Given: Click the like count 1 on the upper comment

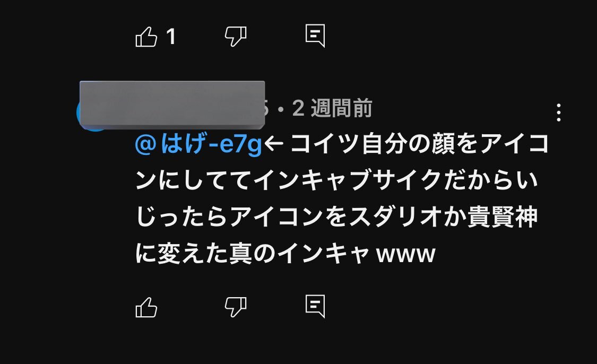Looking at the screenshot, I should click(171, 37).
